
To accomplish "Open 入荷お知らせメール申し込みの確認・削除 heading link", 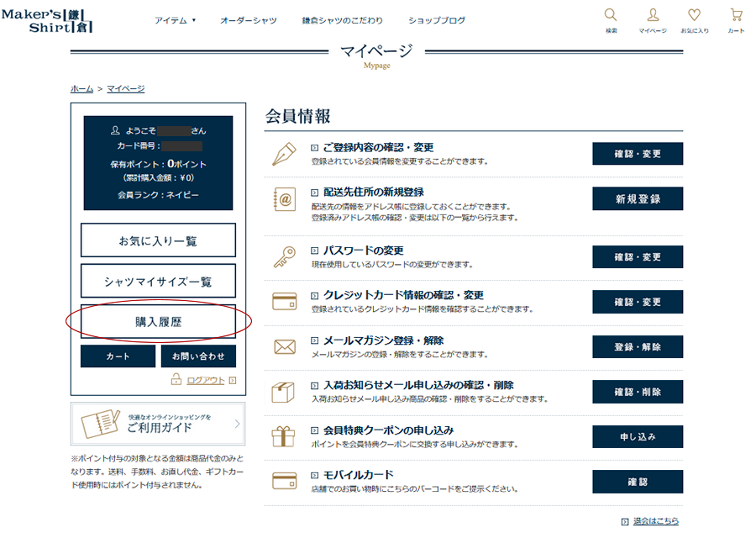I will click(x=418, y=385).
